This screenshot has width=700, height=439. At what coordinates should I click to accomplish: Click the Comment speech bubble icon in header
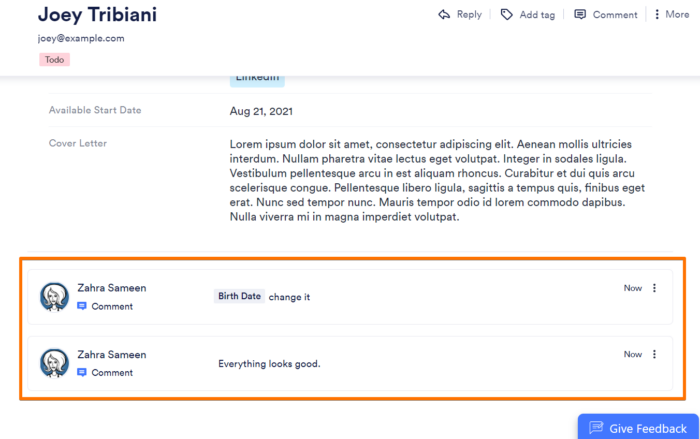580,15
